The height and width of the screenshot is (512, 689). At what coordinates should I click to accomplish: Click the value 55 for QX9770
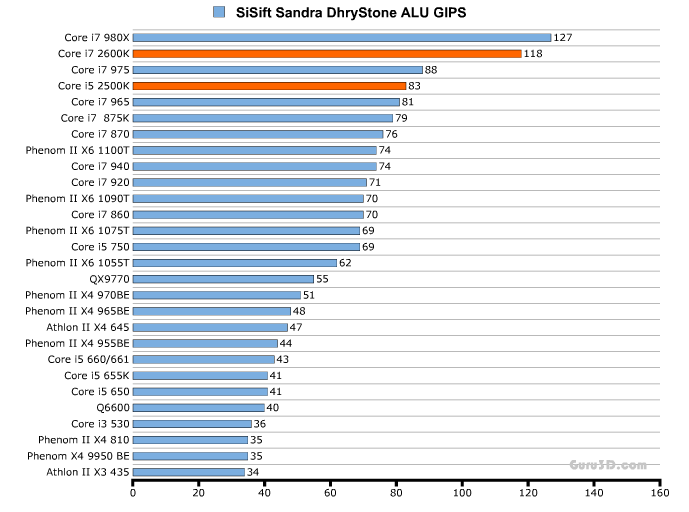pos(322,279)
